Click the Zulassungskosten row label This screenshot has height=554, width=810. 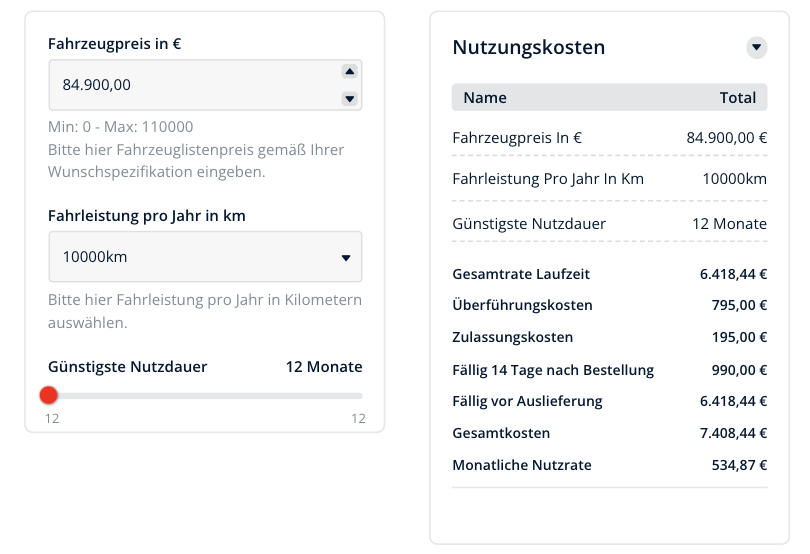[512, 337]
